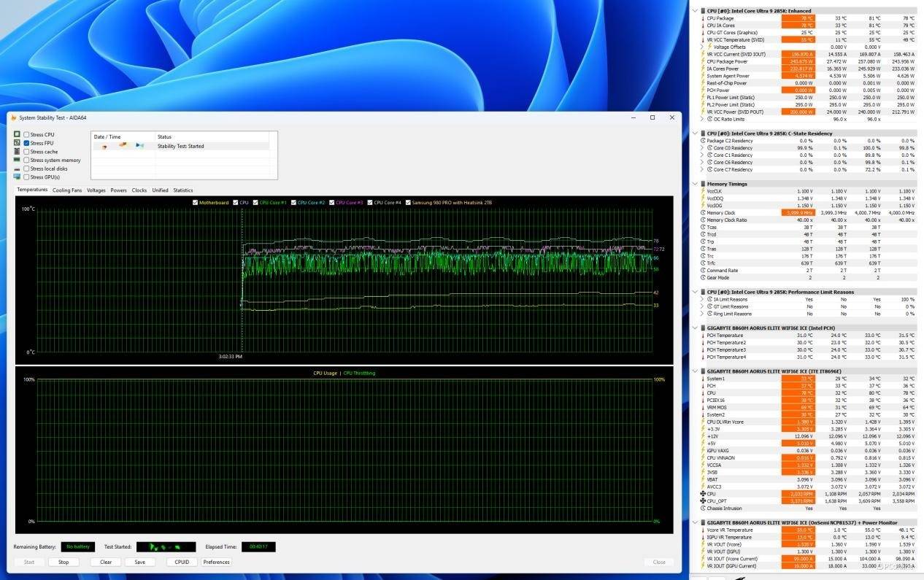
Task: Enable the Stress CPU checkbox
Action: tap(27, 135)
